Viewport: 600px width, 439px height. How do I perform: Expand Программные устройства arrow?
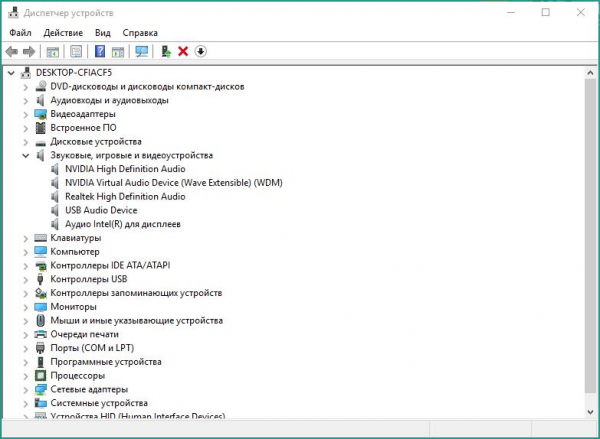pyautogui.click(x=26, y=362)
